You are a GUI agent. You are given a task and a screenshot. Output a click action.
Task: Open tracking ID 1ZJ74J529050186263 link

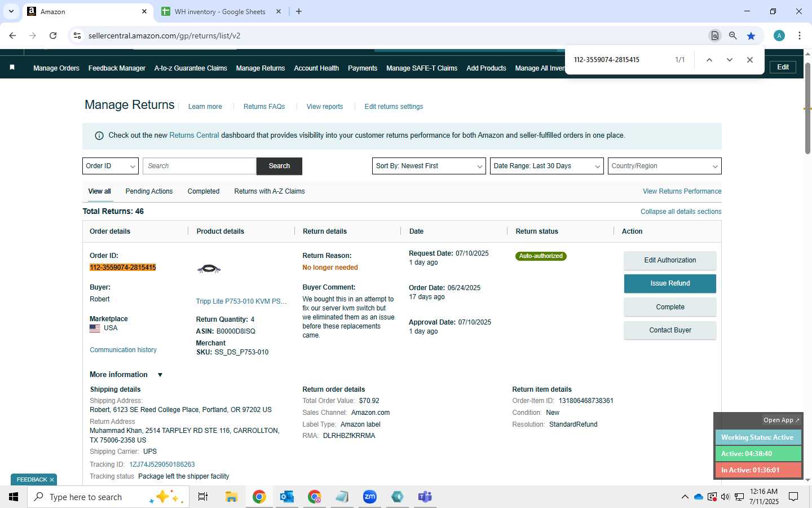click(x=162, y=465)
